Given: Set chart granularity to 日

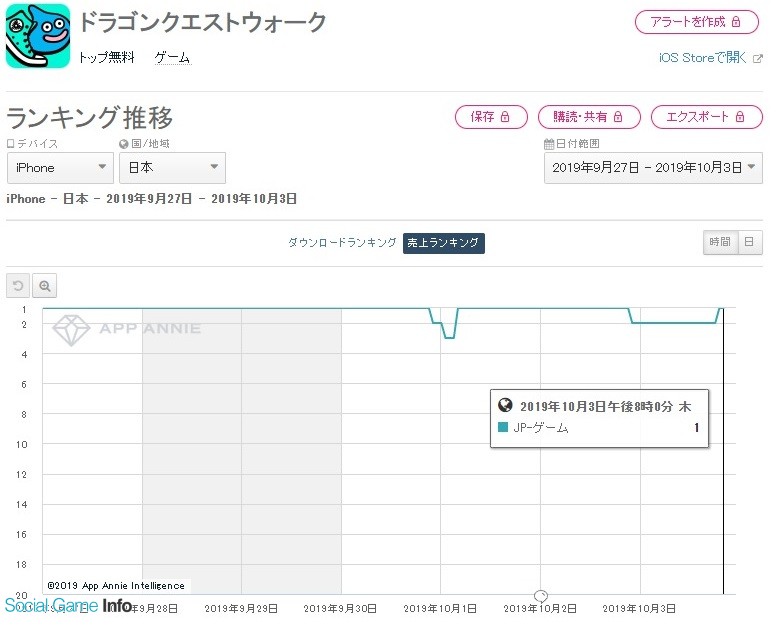Looking at the screenshot, I should 750,242.
